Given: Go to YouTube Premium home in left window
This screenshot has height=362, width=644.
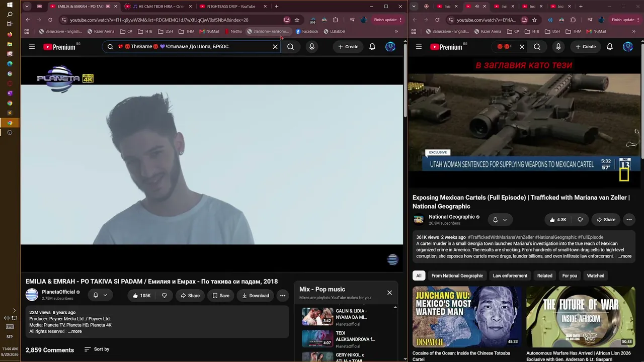Looking at the screenshot, I should [59, 47].
